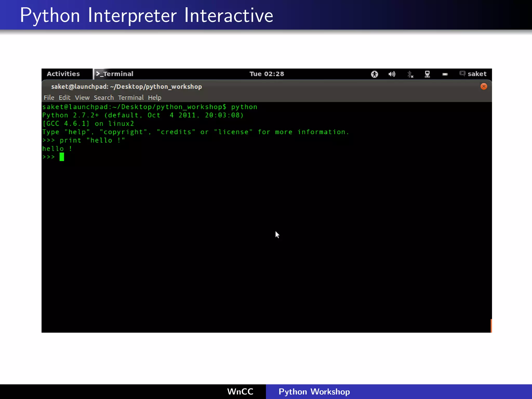
Task: Open the Search menu
Action: click(x=104, y=98)
